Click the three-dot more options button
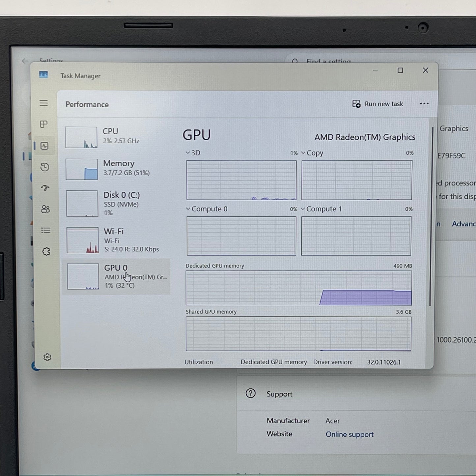This screenshot has height=476, width=476. pos(424,104)
